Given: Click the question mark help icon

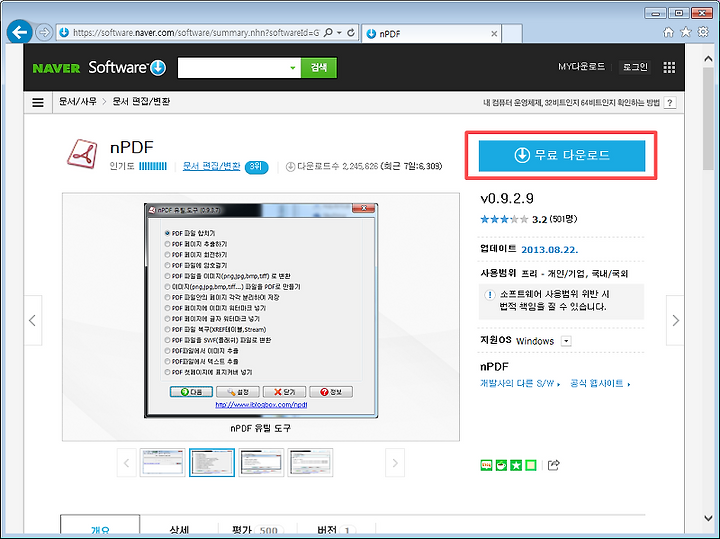Looking at the screenshot, I should click(670, 103).
